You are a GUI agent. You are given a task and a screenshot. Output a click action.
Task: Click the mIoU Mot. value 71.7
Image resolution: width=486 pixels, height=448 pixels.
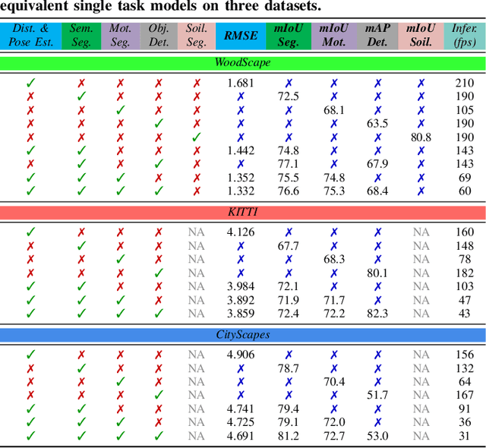[x=334, y=300]
